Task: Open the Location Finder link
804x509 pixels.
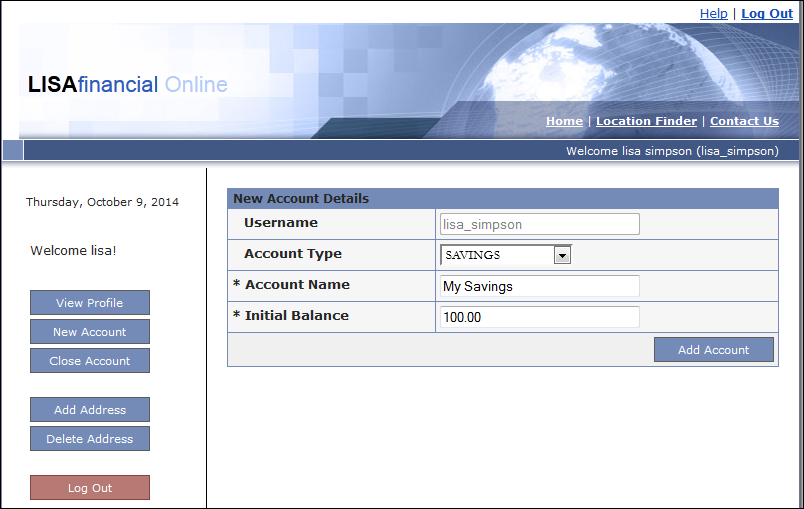Action: [646, 121]
